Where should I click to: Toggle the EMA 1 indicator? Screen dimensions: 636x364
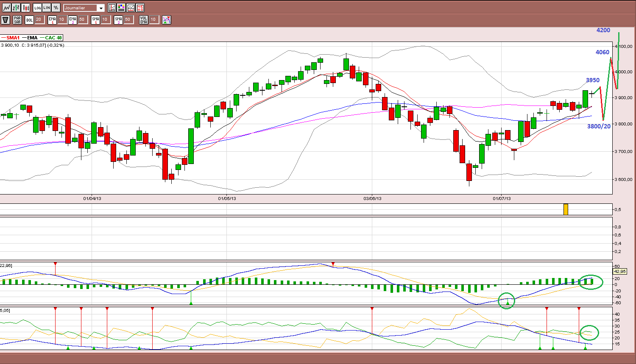click(53, 19)
